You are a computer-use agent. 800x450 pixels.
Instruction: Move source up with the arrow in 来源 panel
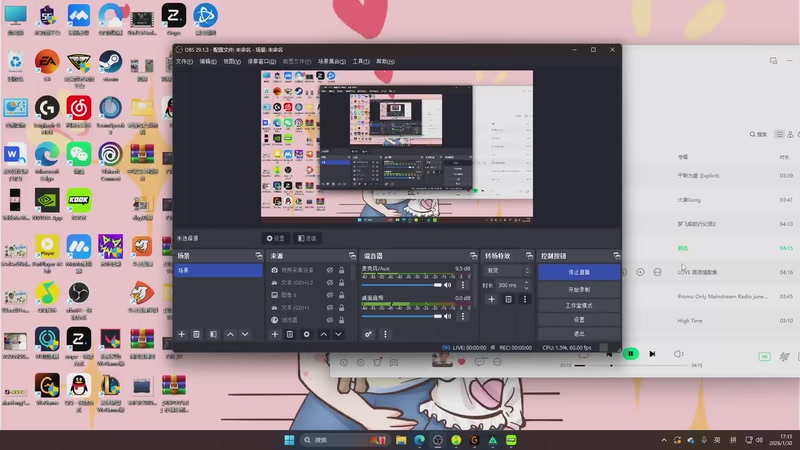[323, 334]
